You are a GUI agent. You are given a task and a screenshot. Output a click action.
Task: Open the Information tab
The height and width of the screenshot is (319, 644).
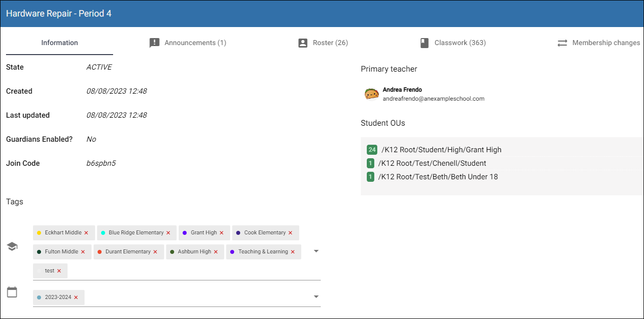coord(60,43)
